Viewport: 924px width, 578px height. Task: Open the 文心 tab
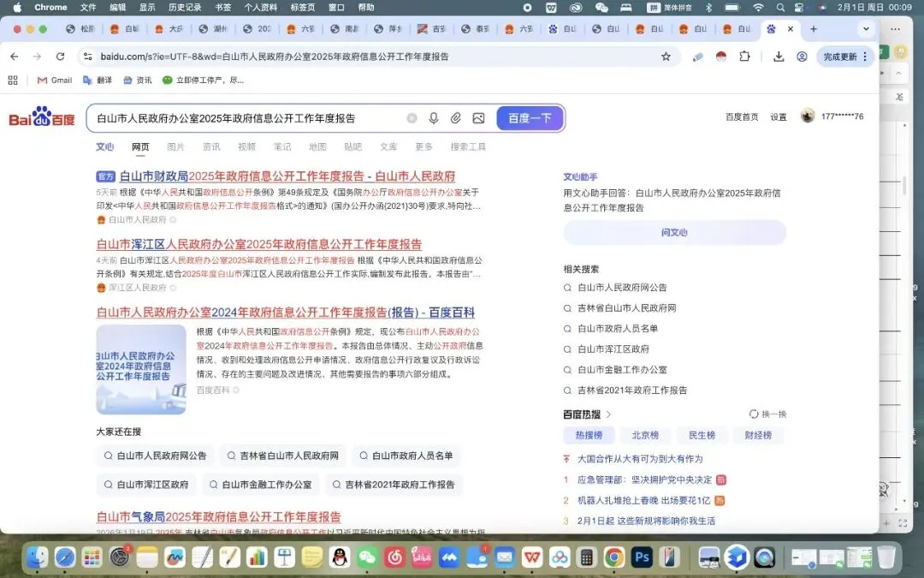pos(105,147)
